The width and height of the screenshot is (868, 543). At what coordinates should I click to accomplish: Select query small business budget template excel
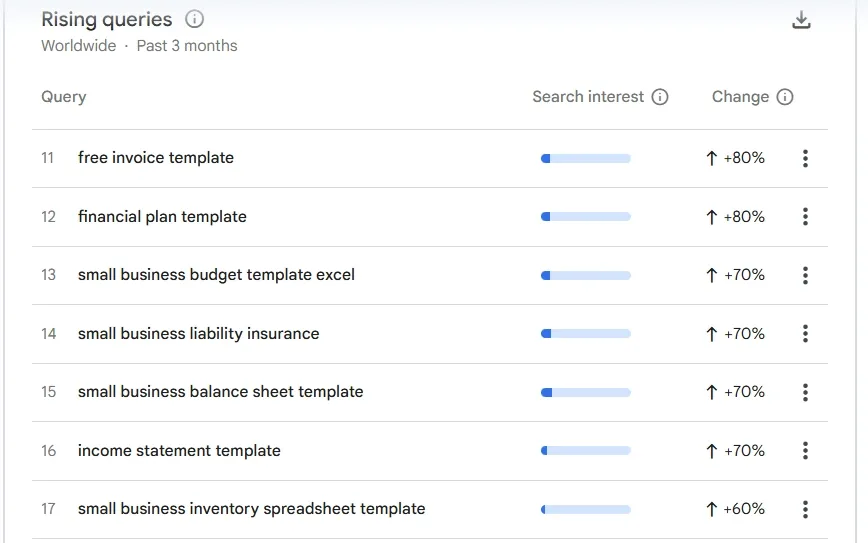pyautogui.click(x=216, y=275)
